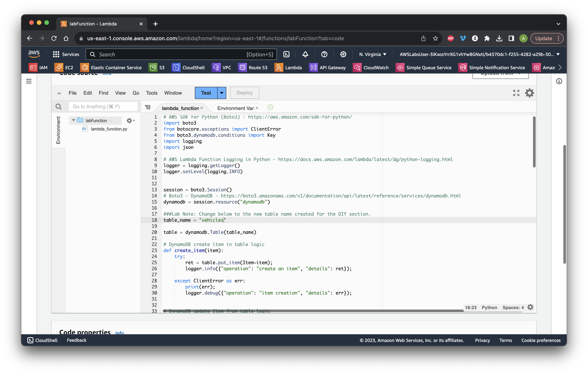Open the S3 shortcut
The image size is (588, 374).
[x=156, y=68]
